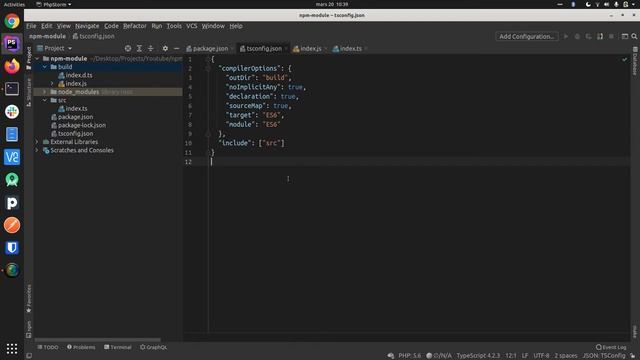Screen dimensions: 640x360
Task: Collapse the npm-module root node
Action: pos(37,58)
